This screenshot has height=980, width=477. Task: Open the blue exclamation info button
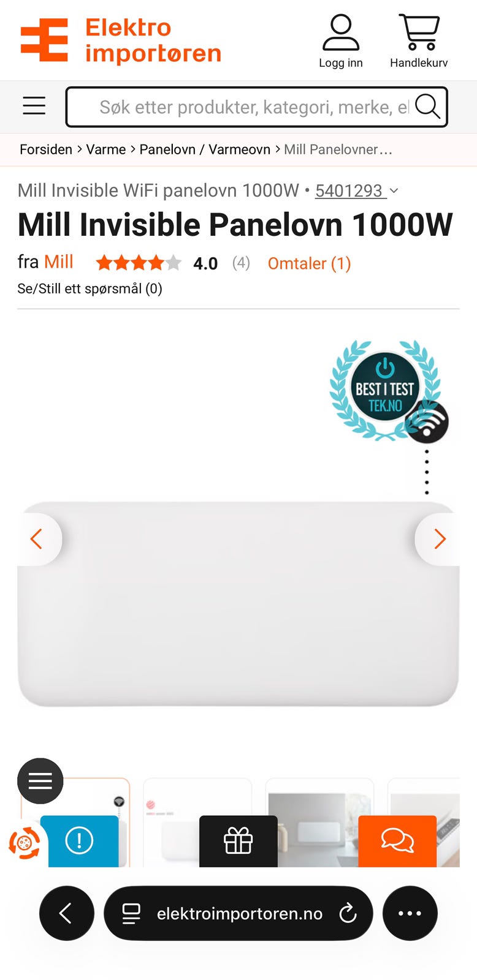[x=79, y=841]
